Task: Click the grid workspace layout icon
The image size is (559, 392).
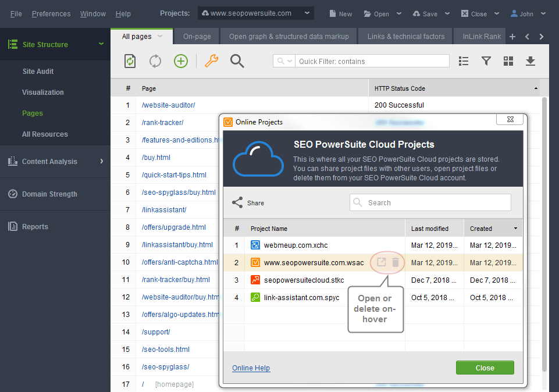Action: click(508, 61)
